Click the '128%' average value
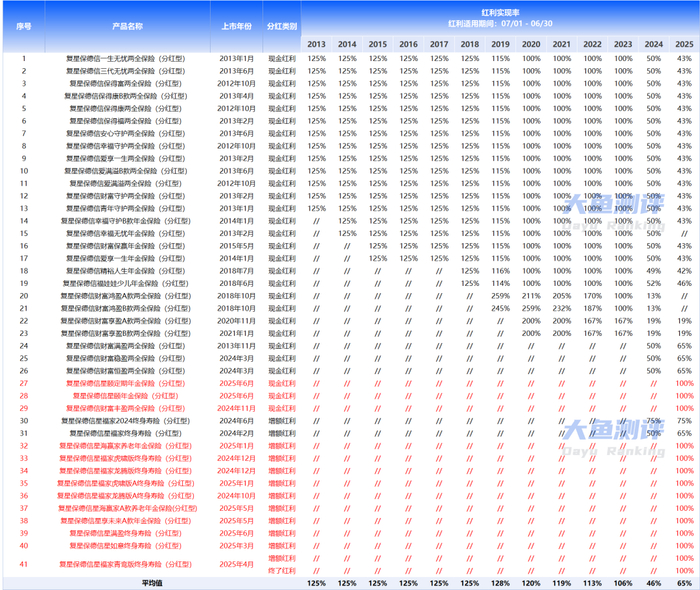The image size is (700, 590). [500, 583]
